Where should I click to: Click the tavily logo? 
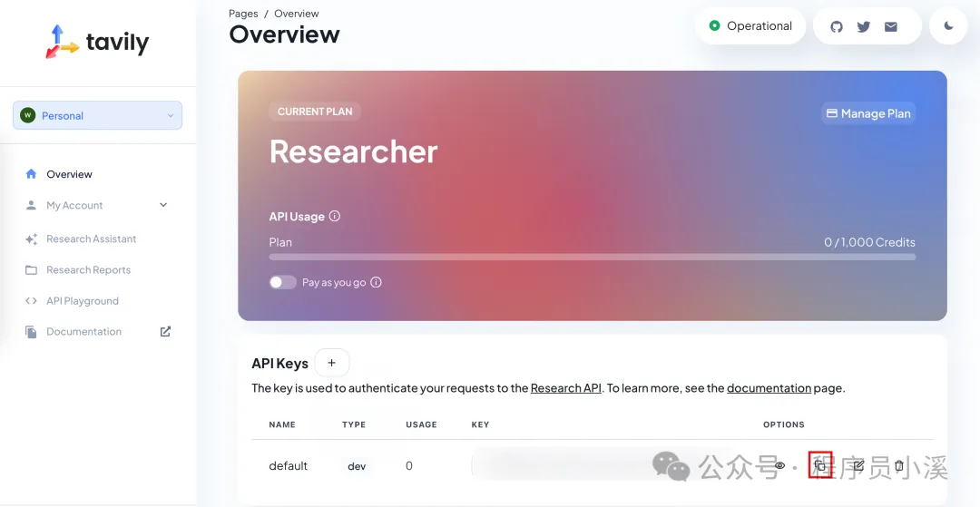(97, 42)
